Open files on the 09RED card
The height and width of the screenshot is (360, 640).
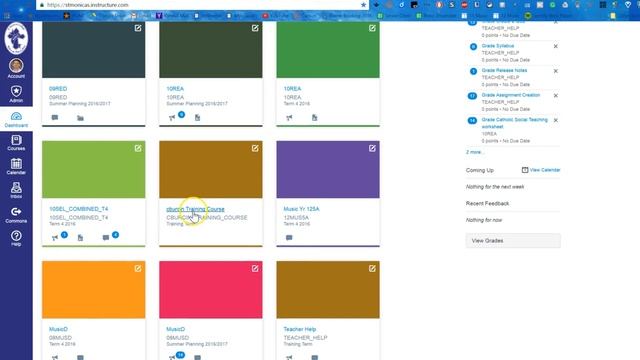(x=80, y=118)
